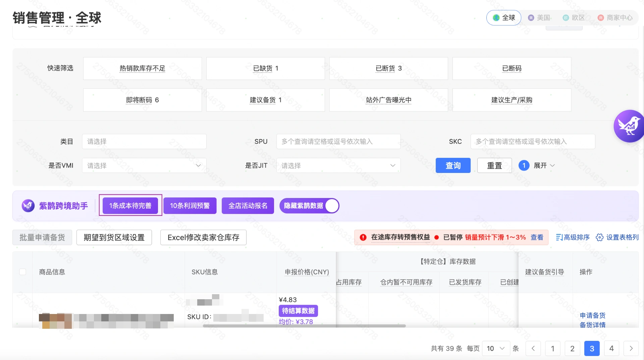The width and height of the screenshot is (644, 360).
Task: Open the 是否VMI dropdown
Action: (144, 166)
